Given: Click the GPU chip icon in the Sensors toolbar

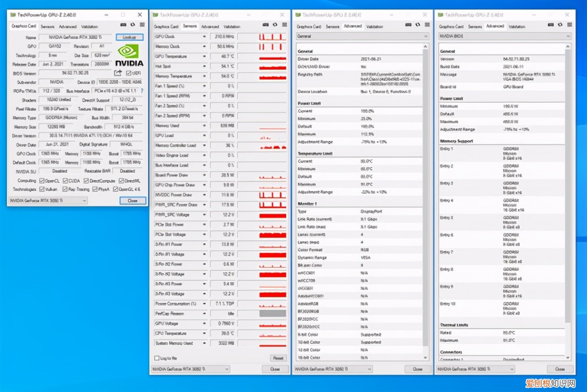Looking at the screenshot, I should click(266, 24).
